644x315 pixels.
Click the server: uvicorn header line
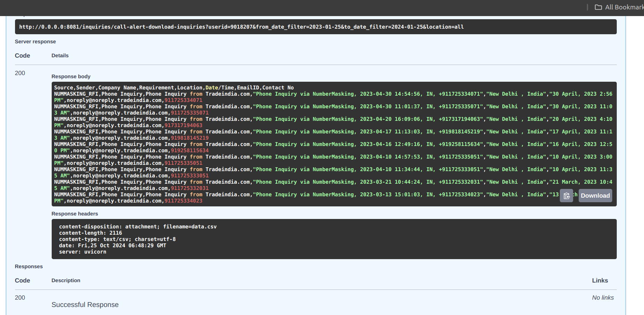coord(82,252)
